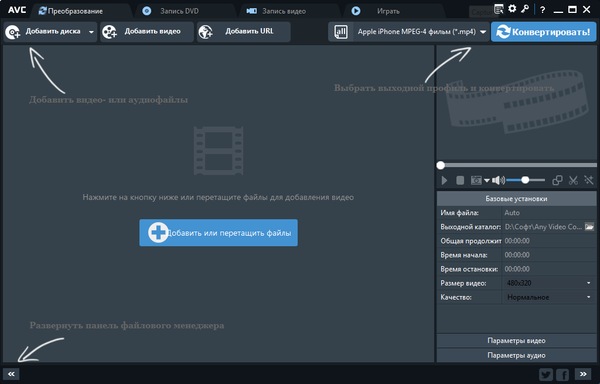Click the Общая продолжит 00:00:00 value
This screenshot has width=600, height=384.
click(517, 241)
